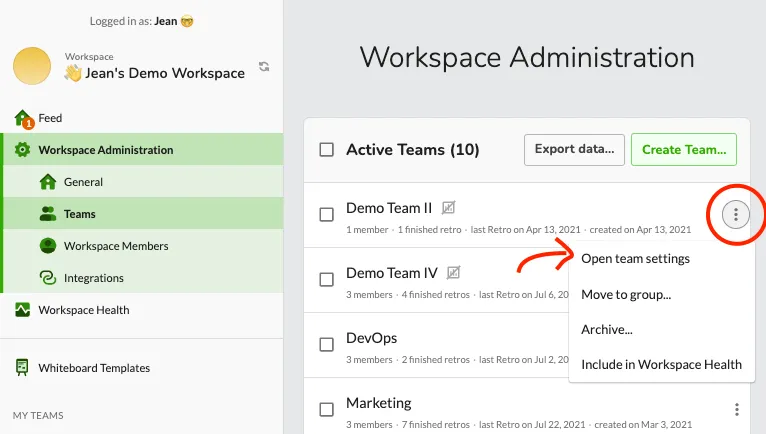Toggle the select-all Active Teams checkbox
The width and height of the screenshot is (766, 434).
(326, 150)
